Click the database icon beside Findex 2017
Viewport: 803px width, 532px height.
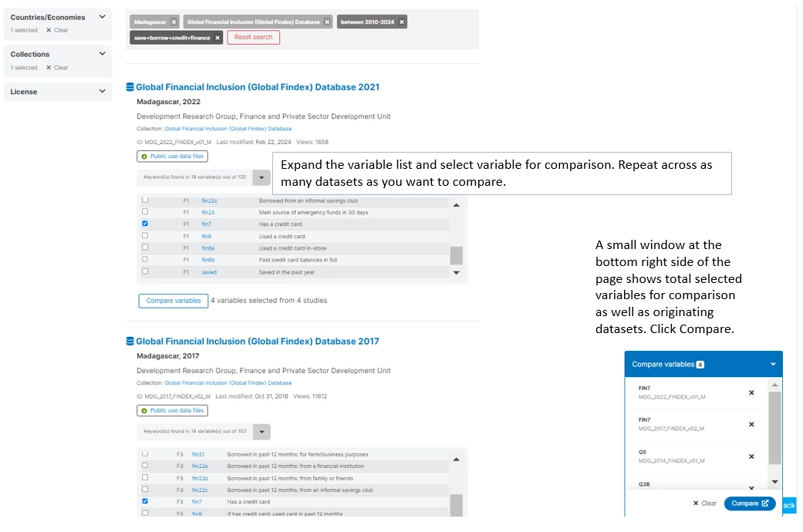pyautogui.click(x=130, y=341)
